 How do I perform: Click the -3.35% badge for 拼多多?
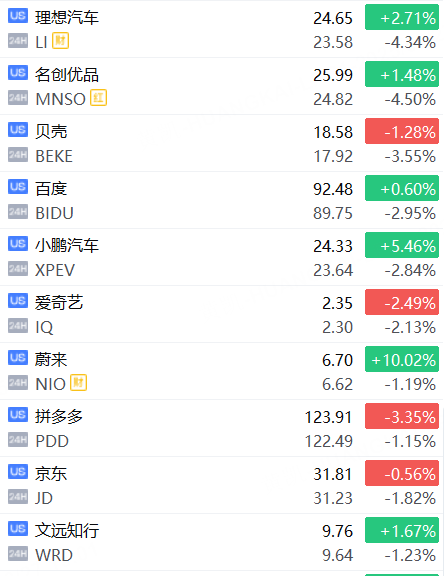[x=402, y=416]
